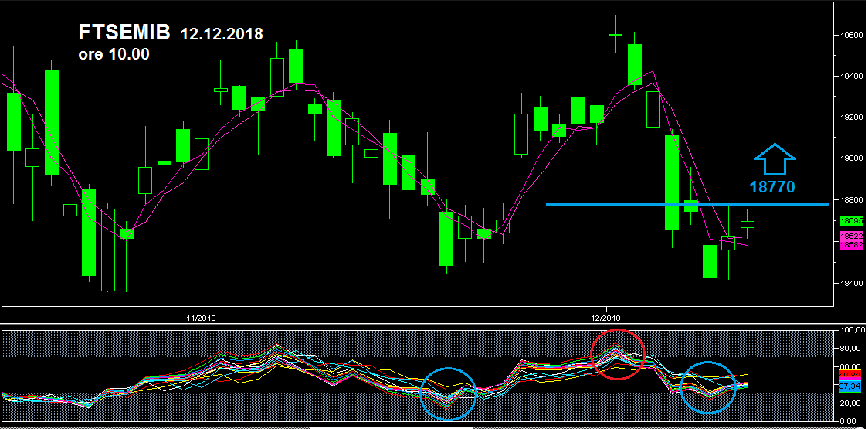Screen dimensions: 868x429
Task: Select the blue horizontal resistance line
Action: point(687,205)
